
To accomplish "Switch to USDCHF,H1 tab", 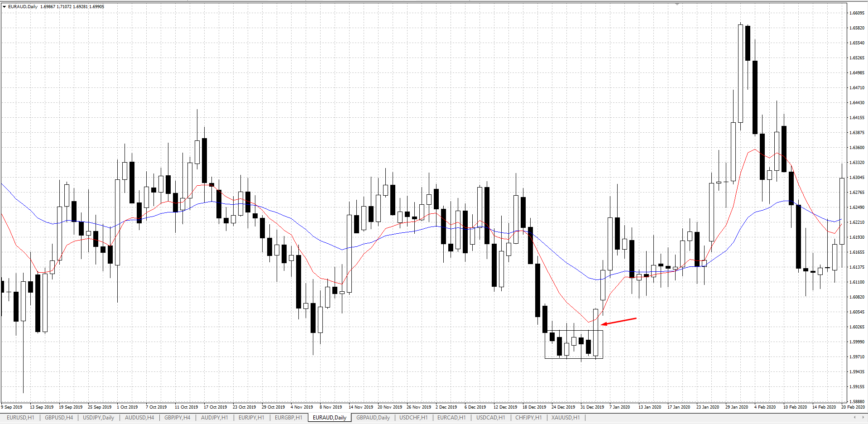I will pos(413,418).
